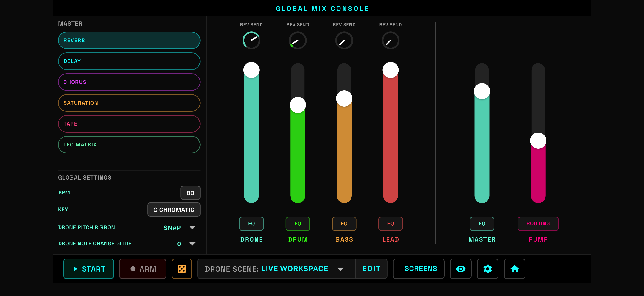This screenshot has width=644, height=296.
Task: Click the SNAP value text
Action: pyautogui.click(x=172, y=228)
